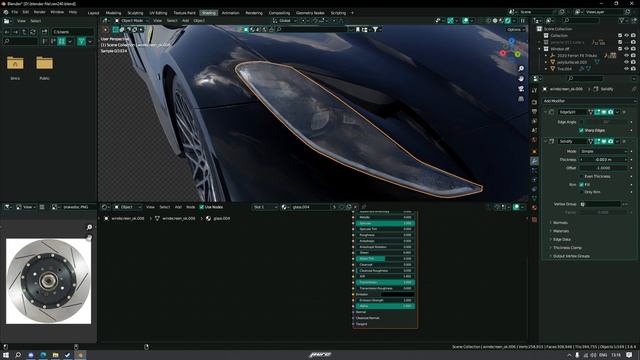
Task: Adjust the Alpha slider in shader node
Action: point(385,306)
